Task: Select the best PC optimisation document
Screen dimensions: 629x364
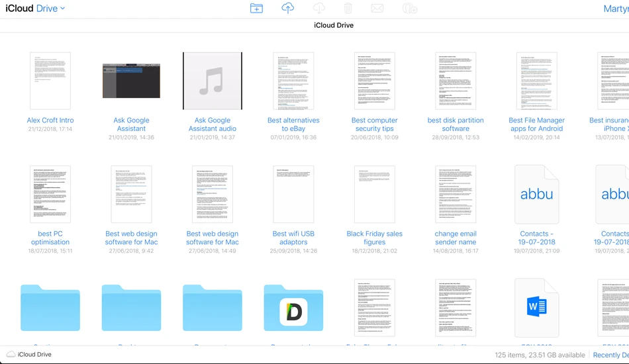Action: pos(50,195)
